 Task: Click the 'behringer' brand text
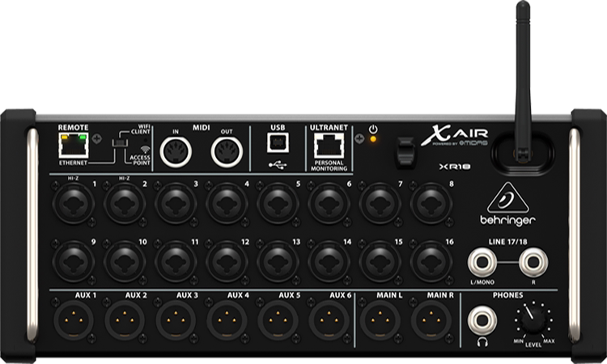click(508, 221)
